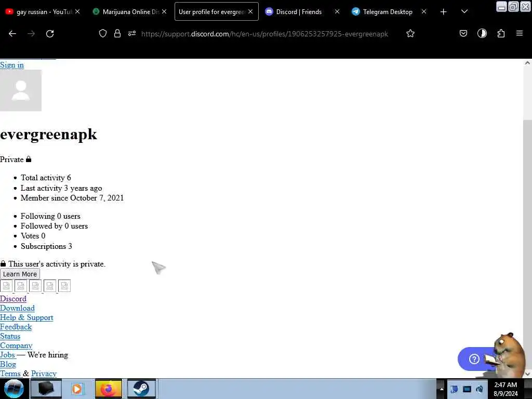Reload the current page
Screen dimensions: 532x399
[50, 34]
